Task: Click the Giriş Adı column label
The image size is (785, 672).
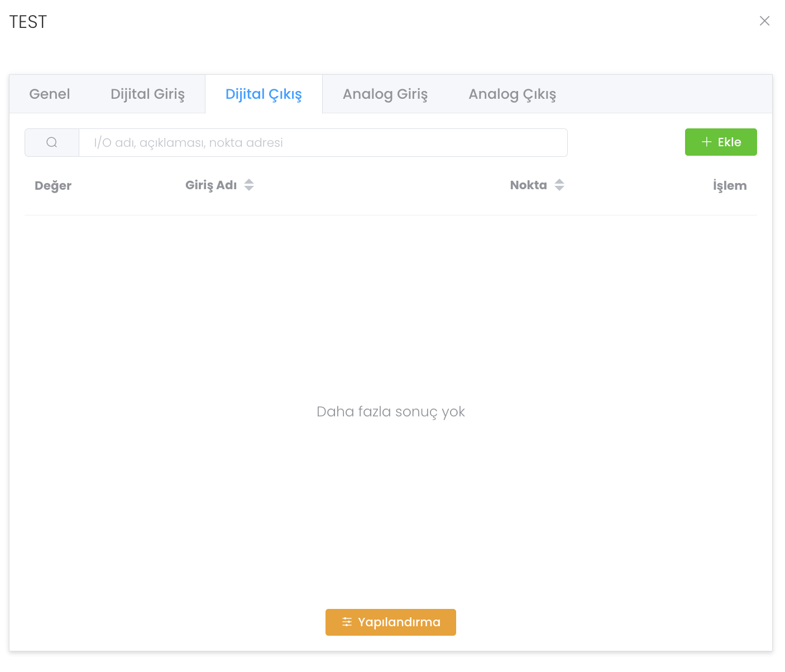Action: 211,185
